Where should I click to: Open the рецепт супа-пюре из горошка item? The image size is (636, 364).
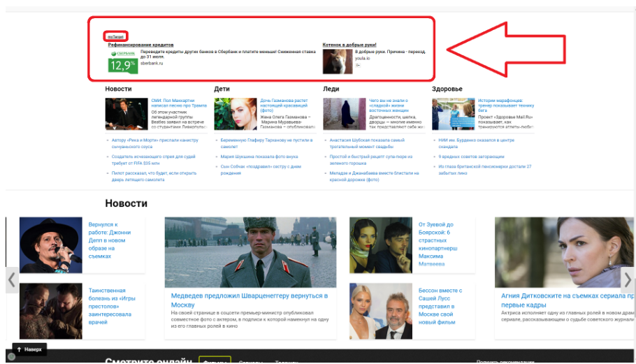pyautogui.click(x=371, y=160)
